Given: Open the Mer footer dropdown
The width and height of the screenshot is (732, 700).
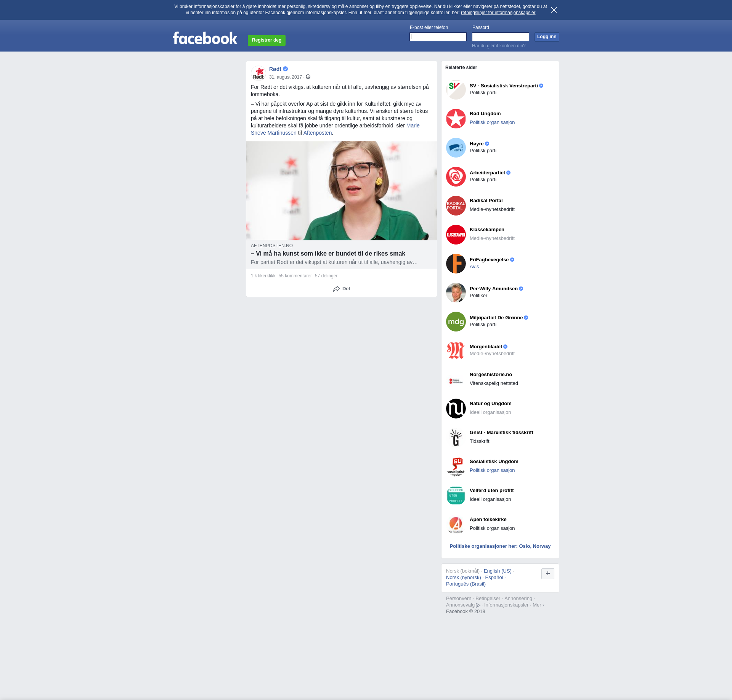Looking at the screenshot, I should point(538,605).
